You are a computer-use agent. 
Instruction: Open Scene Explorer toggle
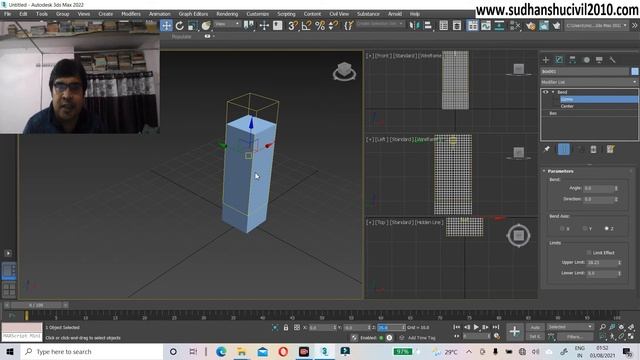[444, 26]
